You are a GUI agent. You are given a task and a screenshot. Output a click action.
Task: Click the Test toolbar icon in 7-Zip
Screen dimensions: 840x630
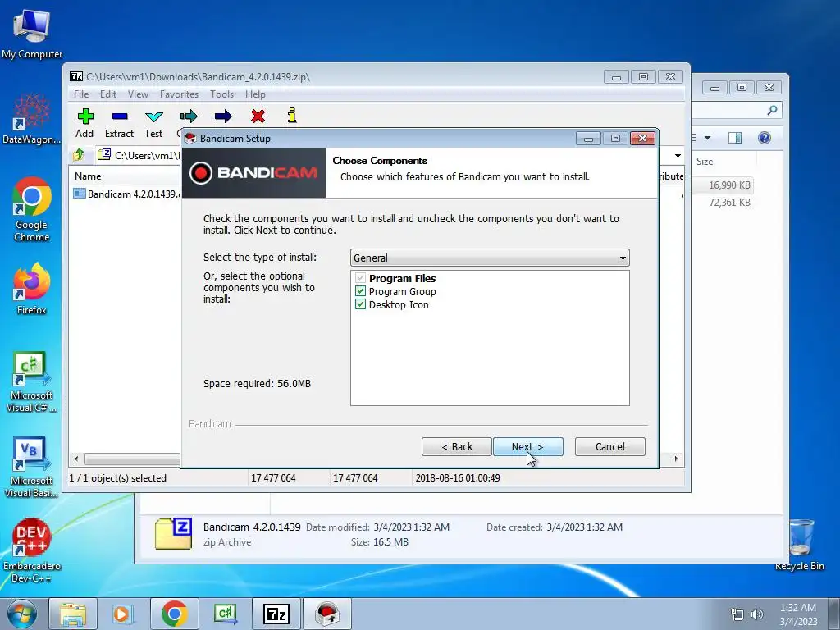pyautogui.click(x=153, y=116)
